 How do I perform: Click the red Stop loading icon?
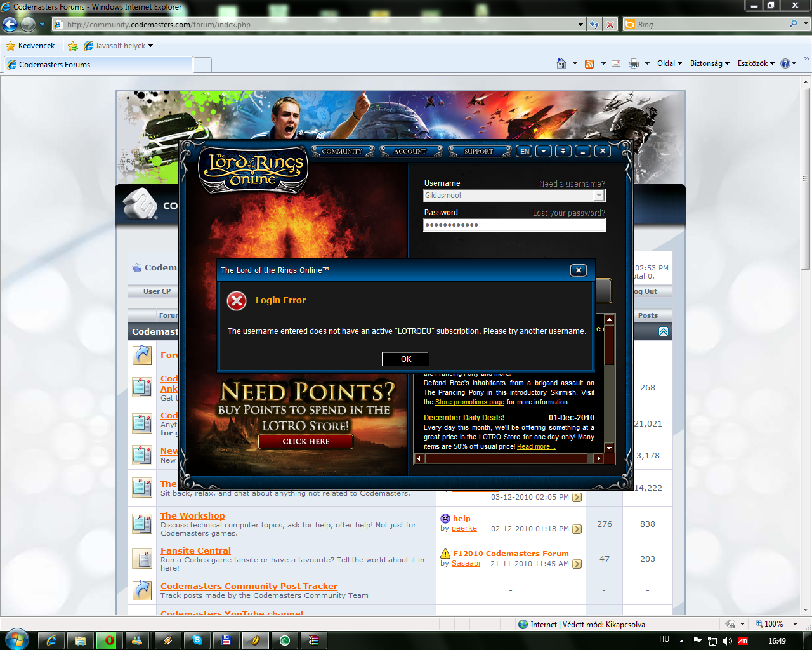tap(610, 25)
